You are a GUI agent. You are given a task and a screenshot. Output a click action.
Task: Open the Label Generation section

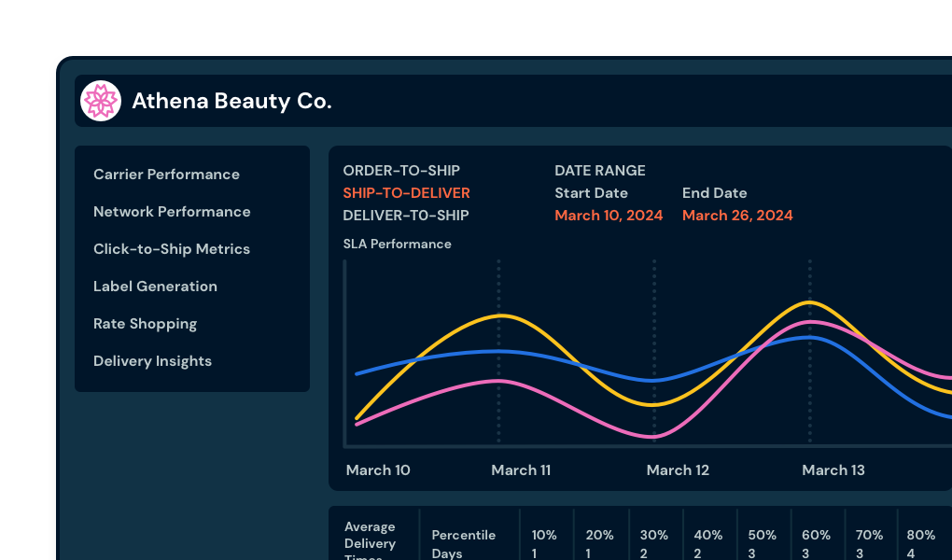click(x=155, y=287)
